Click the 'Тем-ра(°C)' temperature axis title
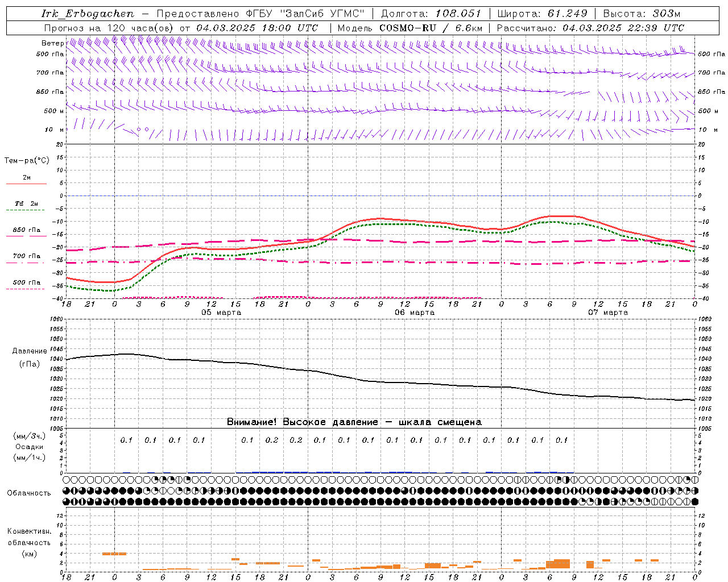 point(27,161)
